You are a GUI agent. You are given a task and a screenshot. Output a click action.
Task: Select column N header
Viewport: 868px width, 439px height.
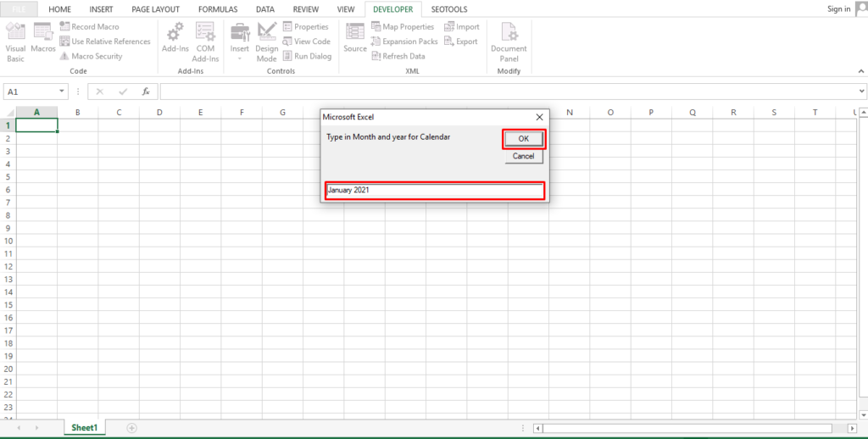coord(570,113)
